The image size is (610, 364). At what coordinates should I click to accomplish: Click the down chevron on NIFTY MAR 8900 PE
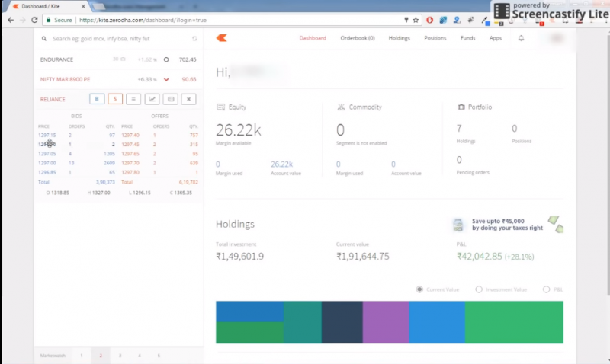166,80
